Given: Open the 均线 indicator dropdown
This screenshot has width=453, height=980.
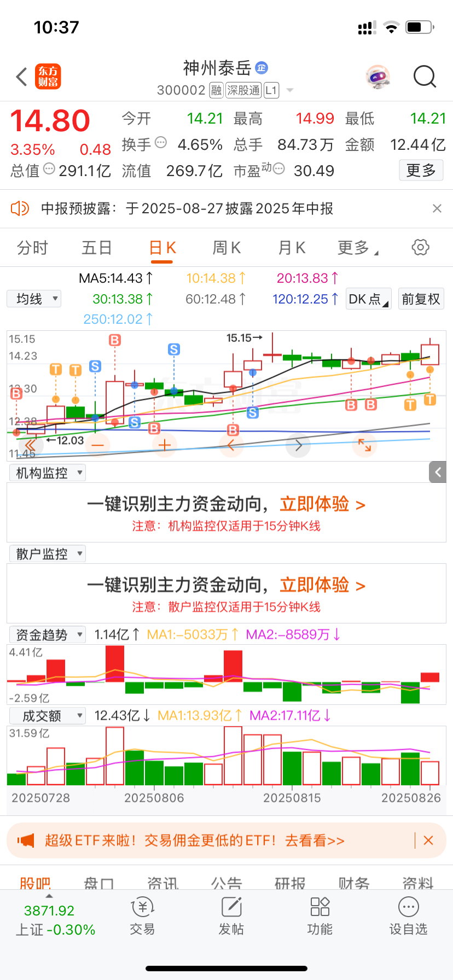Looking at the screenshot, I should tap(34, 299).
